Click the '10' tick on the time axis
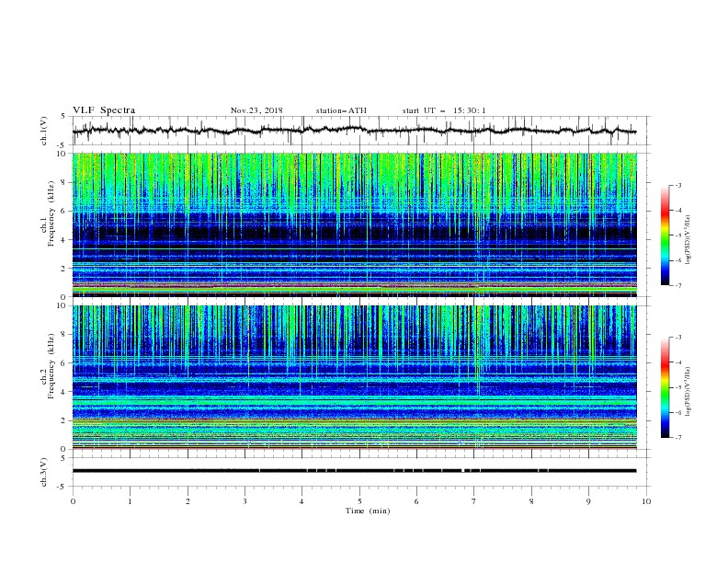Screen dimensions: 728x563 pos(646,501)
